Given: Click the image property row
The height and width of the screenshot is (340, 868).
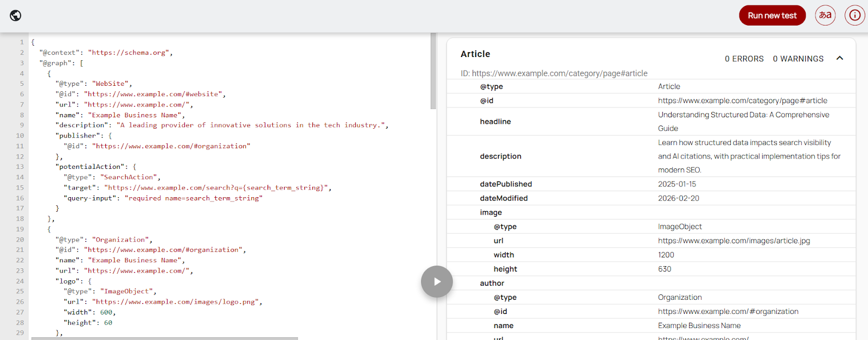Looking at the screenshot, I should tap(651, 212).
